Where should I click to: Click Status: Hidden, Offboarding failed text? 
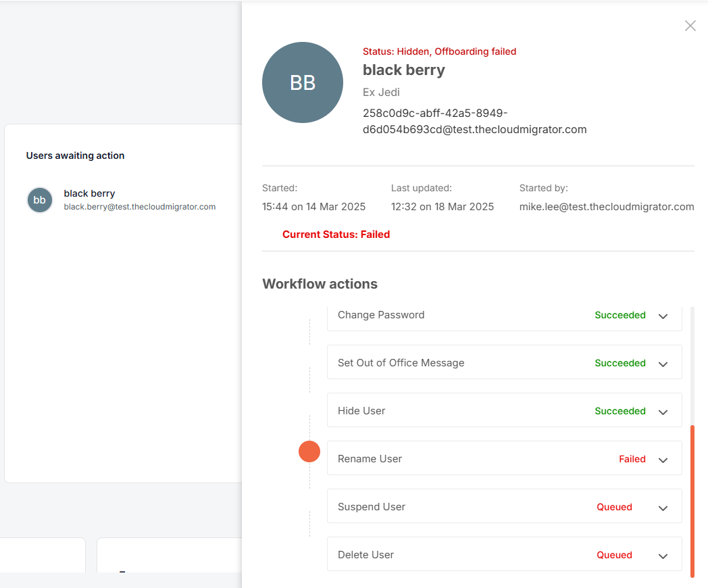point(439,51)
